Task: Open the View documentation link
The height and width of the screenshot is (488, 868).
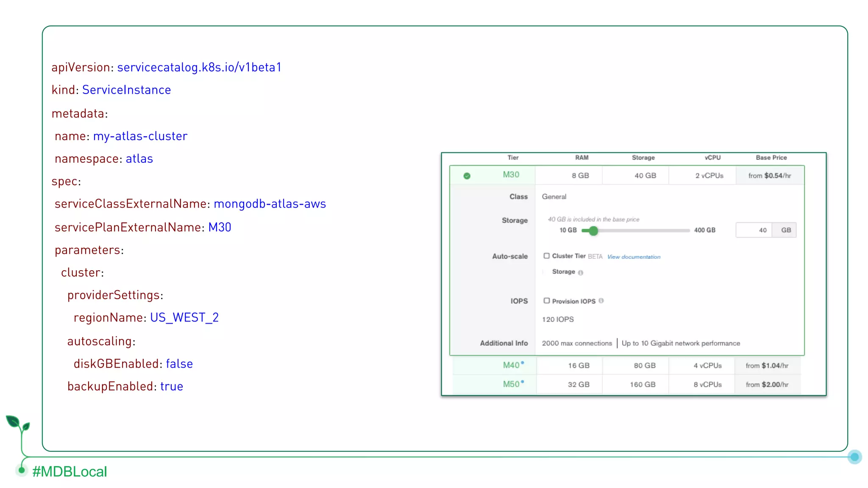Action: click(634, 257)
